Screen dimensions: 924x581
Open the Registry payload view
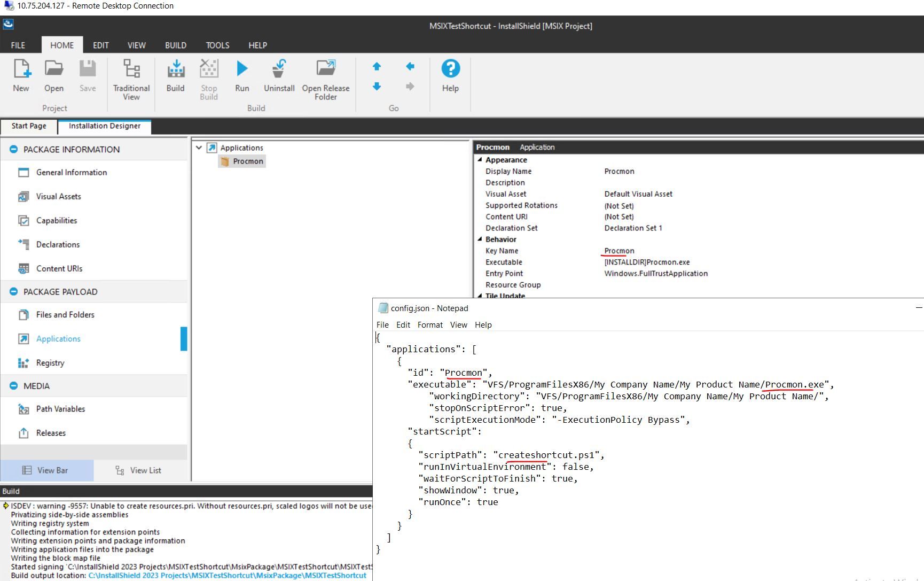[x=50, y=362]
